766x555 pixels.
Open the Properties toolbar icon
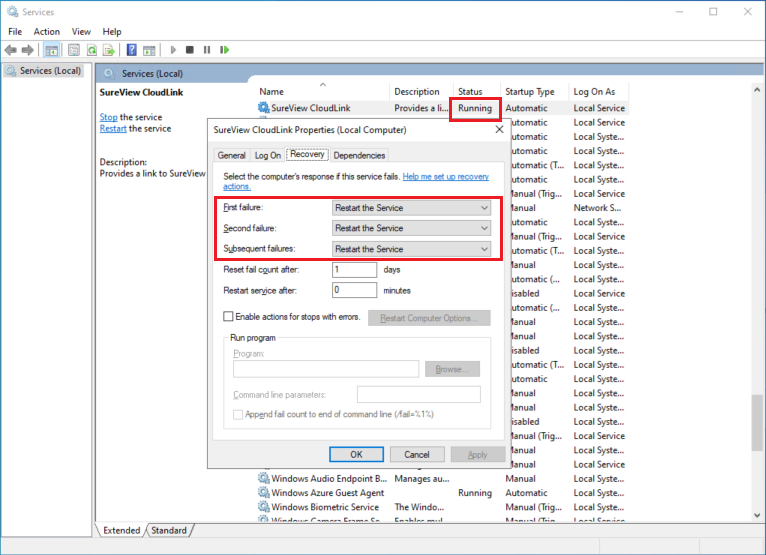click(x=74, y=50)
